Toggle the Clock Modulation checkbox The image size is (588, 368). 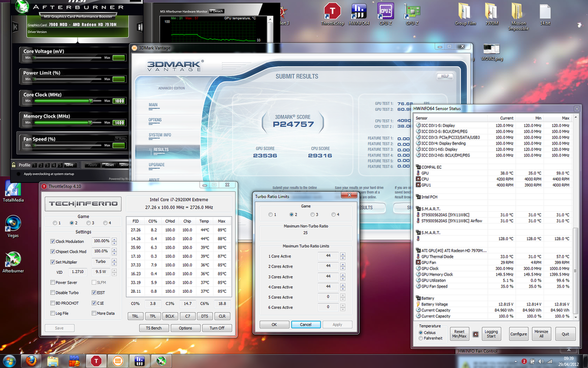click(52, 241)
